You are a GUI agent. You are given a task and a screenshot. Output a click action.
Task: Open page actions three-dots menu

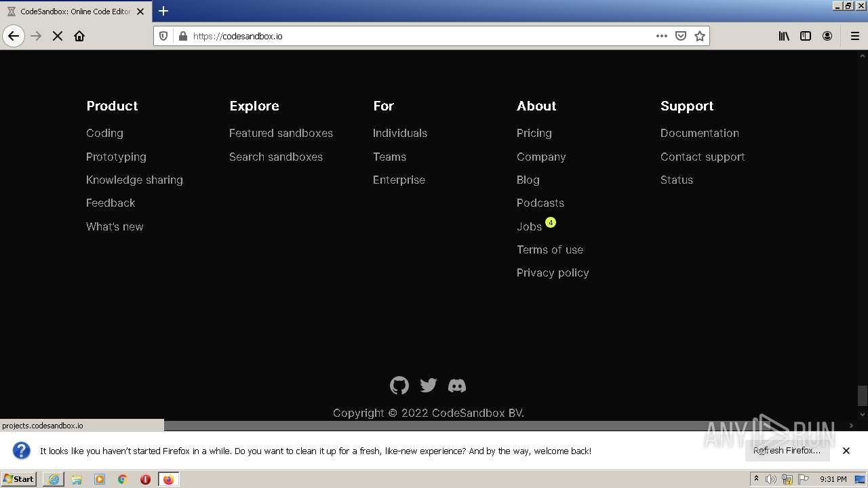[662, 36]
